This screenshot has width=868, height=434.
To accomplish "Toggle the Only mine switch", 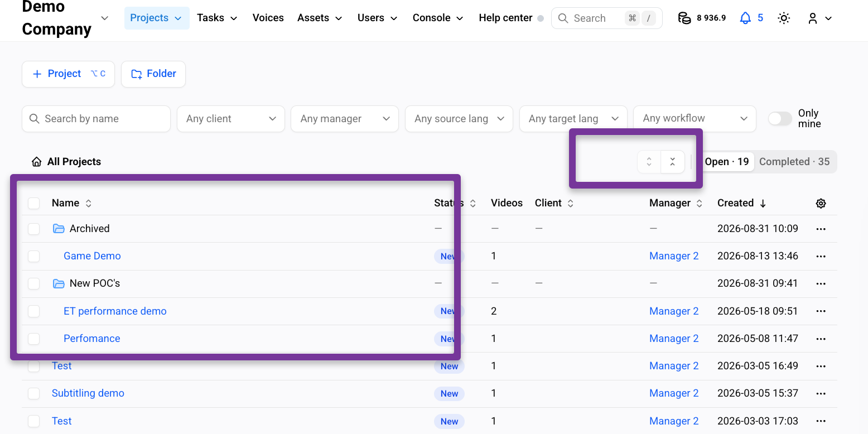I will (780, 119).
